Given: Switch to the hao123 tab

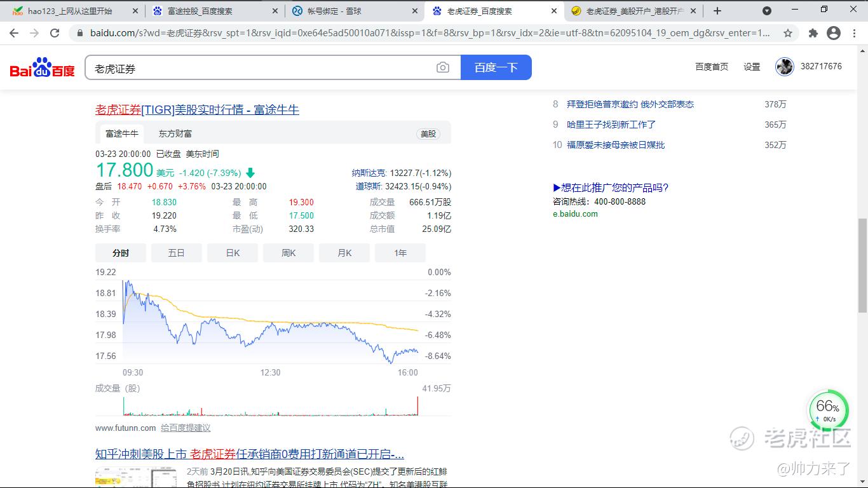Looking at the screenshot, I should [x=70, y=11].
